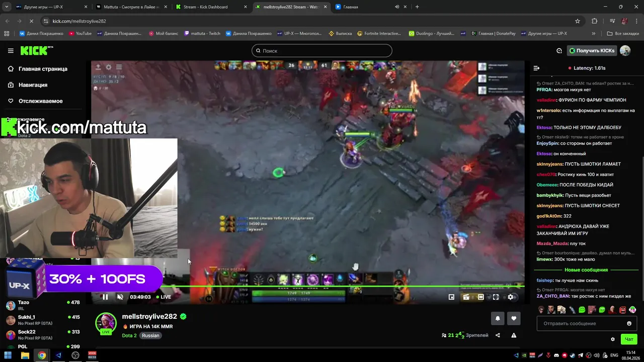Unmute the stream player audio
644x362 pixels.
tap(120, 297)
